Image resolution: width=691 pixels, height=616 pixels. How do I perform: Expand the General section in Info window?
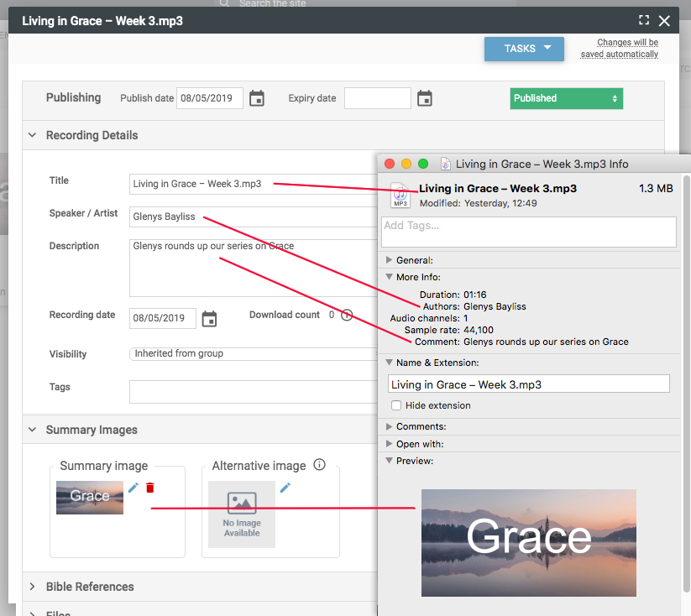[x=389, y=260]
